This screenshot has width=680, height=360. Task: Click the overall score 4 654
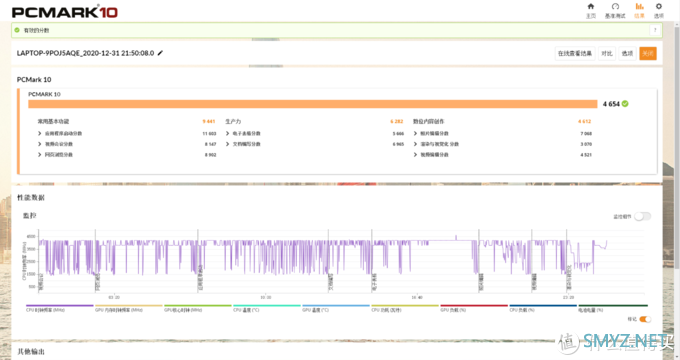[x=611, y=104]
